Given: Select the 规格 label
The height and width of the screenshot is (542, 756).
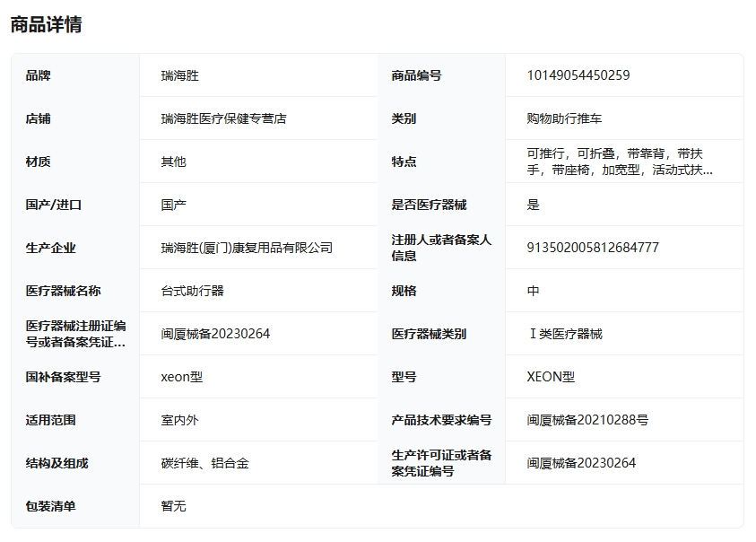Looking at the screenshot, I should click(404, 291).
